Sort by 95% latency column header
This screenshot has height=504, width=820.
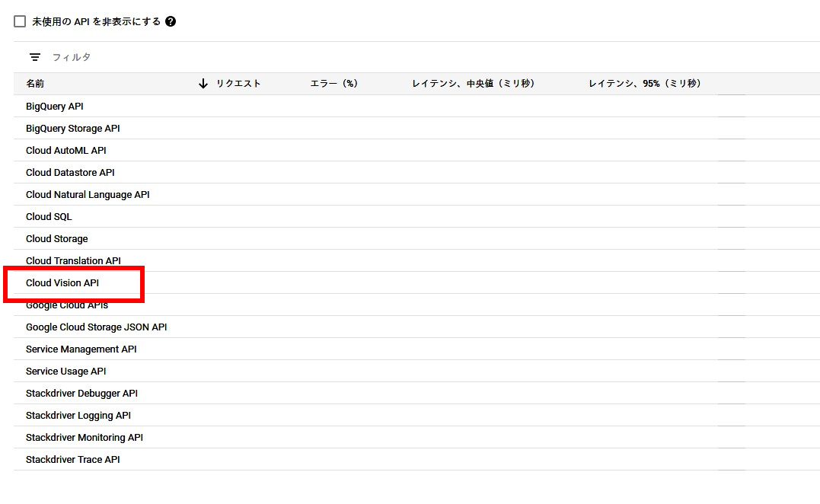click(x=644, y=84)
